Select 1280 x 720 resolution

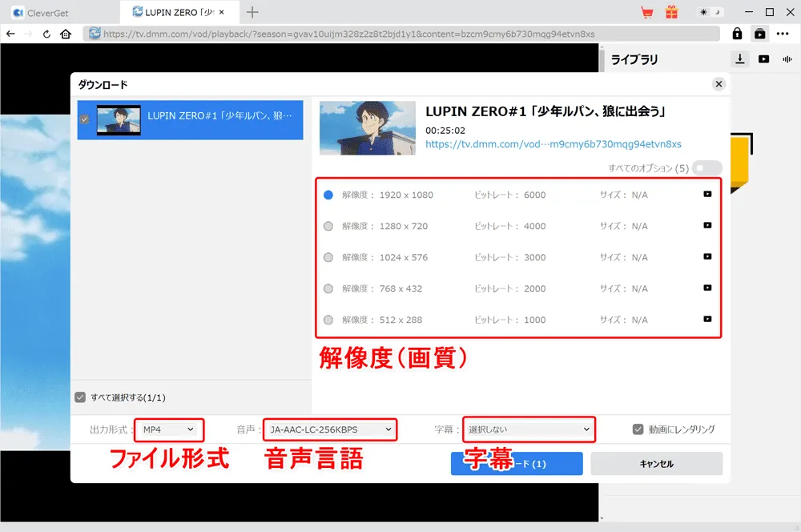pos(328,226)
